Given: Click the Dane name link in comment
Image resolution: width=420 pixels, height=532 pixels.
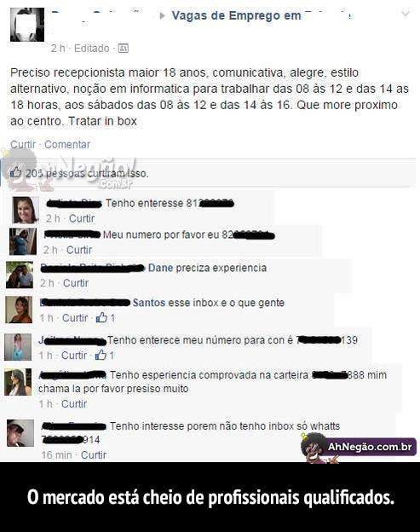Looking at the screenshot, I should [161, 268].
